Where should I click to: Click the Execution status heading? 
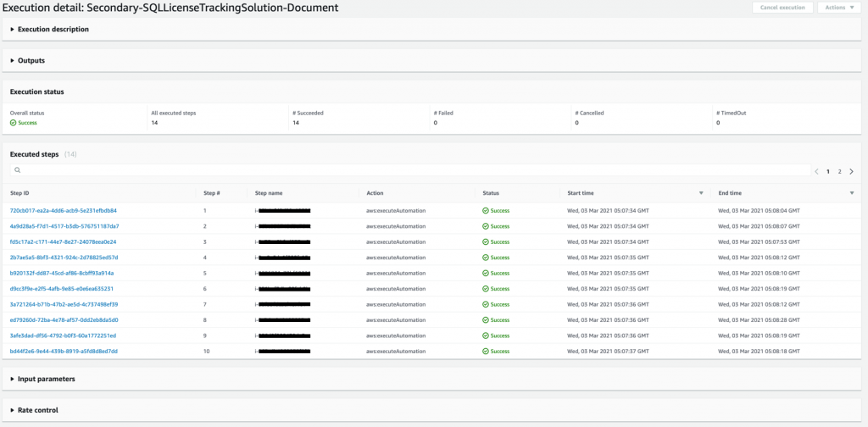click(x=36, y=91)
